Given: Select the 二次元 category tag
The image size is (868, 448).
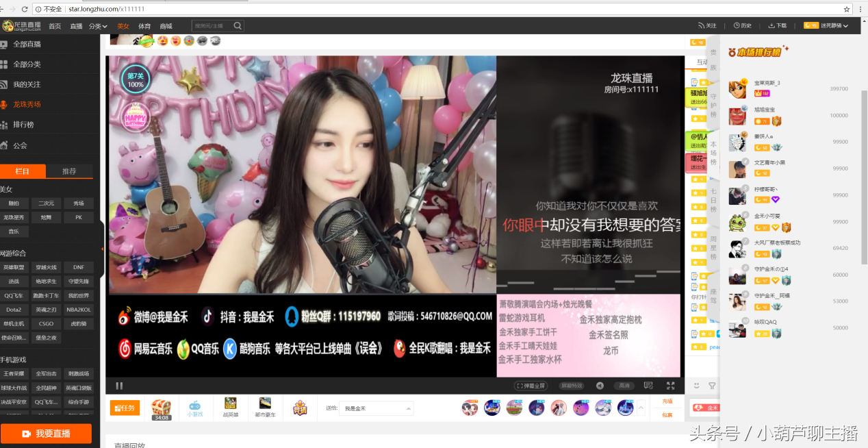Looking at the screenshot, I should pos(46,203).
